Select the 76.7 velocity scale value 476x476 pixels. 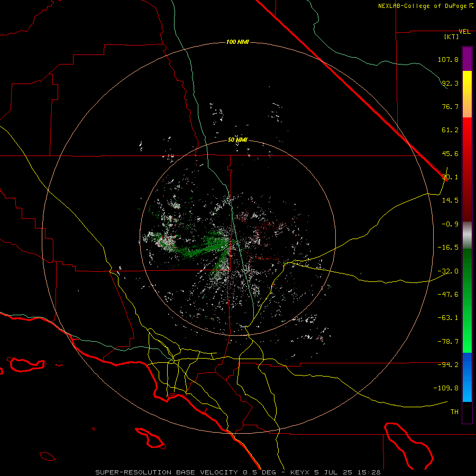450,106
